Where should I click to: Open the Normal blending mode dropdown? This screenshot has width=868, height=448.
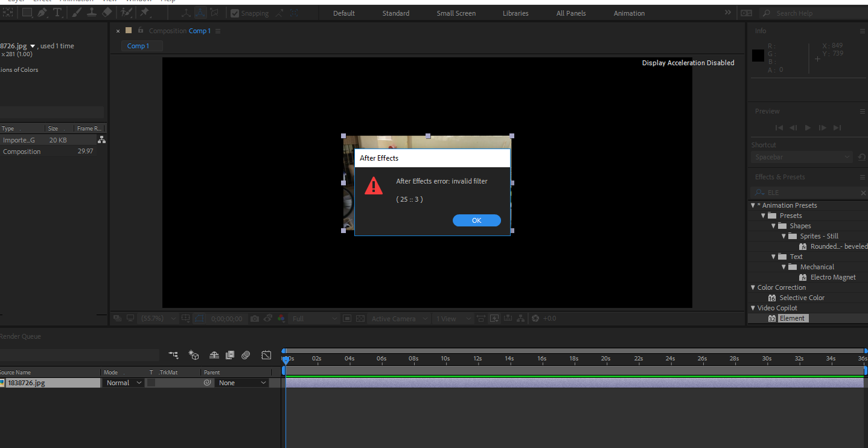tap(123, 383)
